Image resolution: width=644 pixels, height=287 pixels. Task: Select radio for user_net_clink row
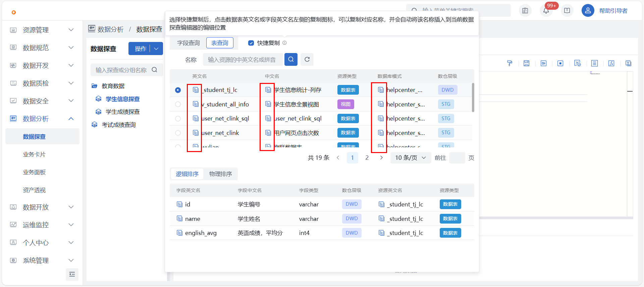click(x=178, y=133)
